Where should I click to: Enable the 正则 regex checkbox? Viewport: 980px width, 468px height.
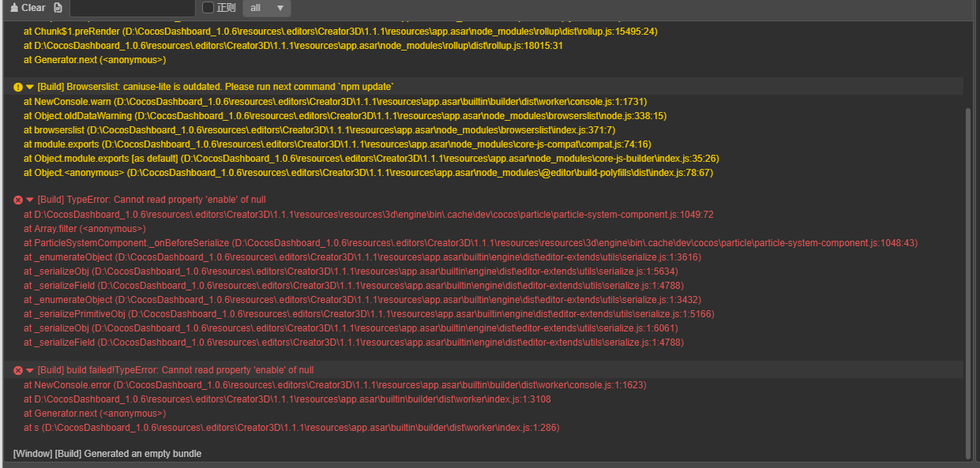pos(208,8)
